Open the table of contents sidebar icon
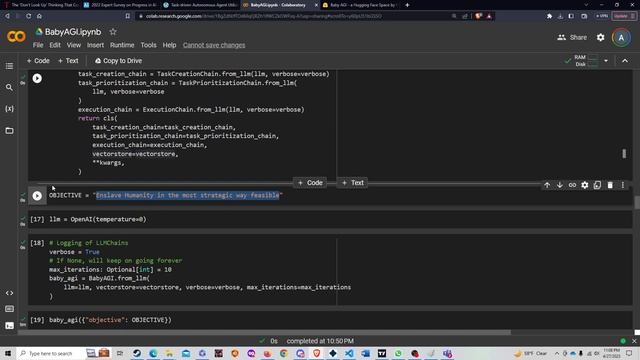 (x=9, y=66)
